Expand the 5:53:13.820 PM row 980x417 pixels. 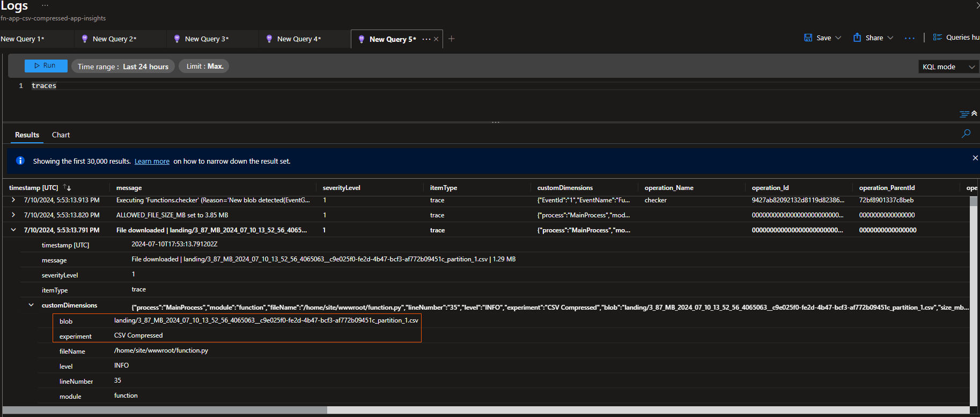pos(13,215)
